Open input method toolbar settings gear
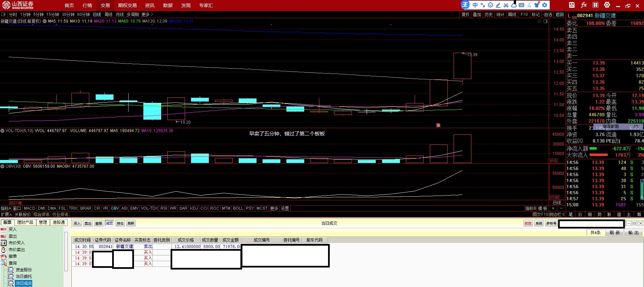 coord(545,5)
